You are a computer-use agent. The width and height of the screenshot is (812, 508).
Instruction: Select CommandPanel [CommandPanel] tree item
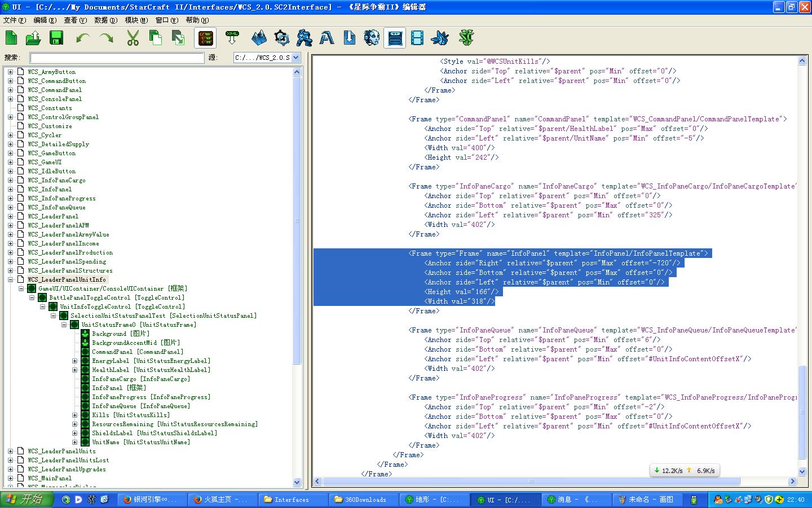tap(138, 352)
